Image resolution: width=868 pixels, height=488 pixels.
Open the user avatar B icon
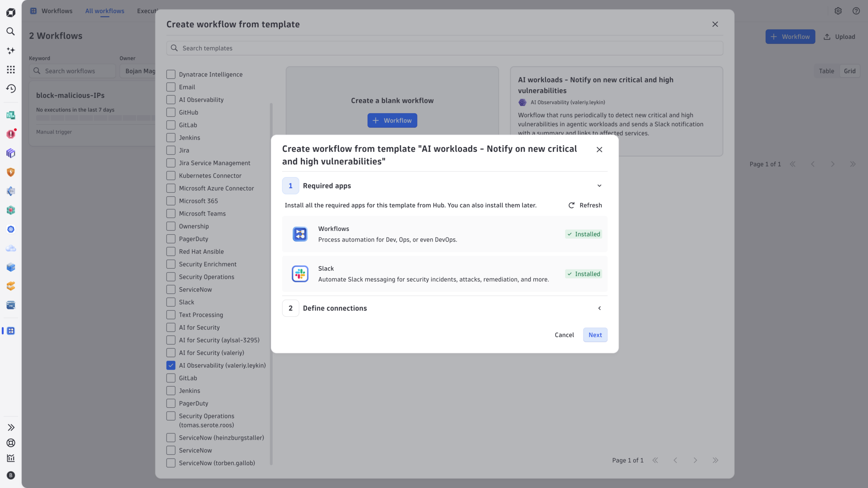[x=11, y=475]
